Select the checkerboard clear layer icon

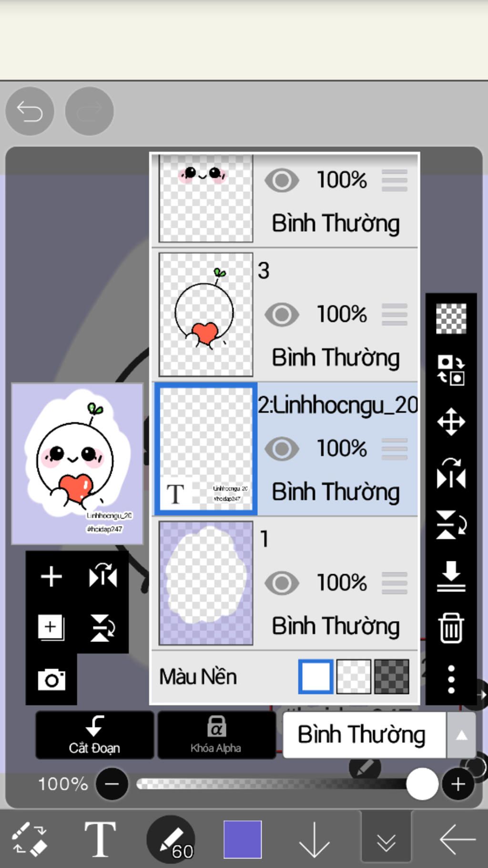coord(451,319)
